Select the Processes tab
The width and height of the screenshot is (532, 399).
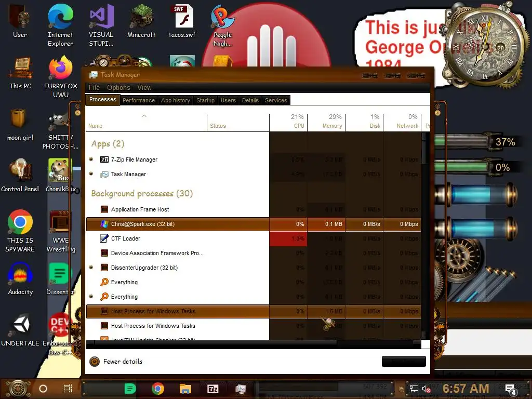pyautogui.click(x=102, y=99)
